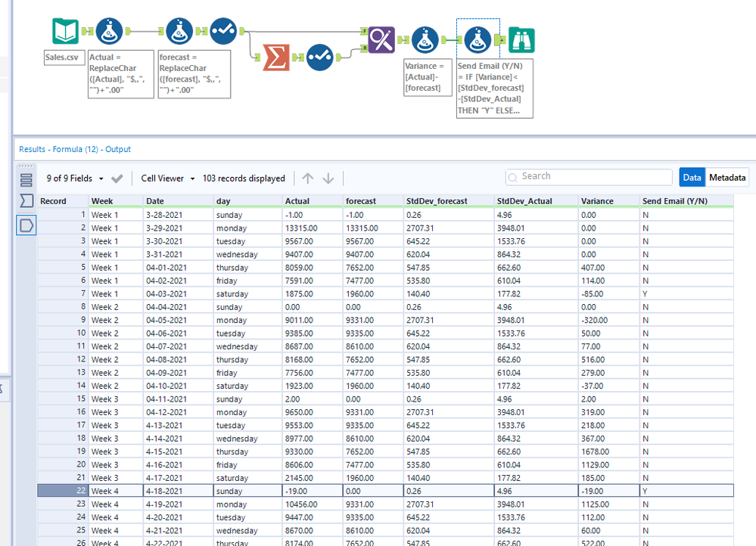Show the output anchor results icon
This screenshot has width=756, height=546.
[26, 225]
